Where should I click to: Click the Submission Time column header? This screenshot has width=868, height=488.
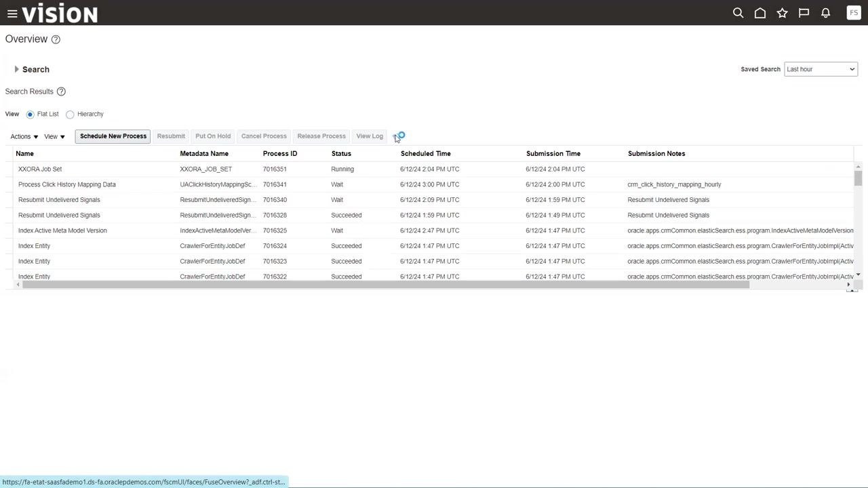pyautogui.click(x=553, y=154)
